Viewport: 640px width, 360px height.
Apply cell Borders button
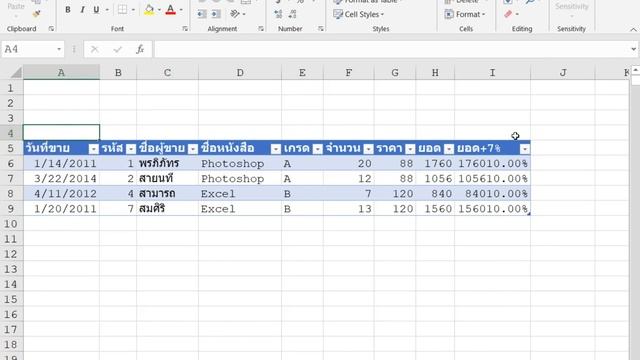pyautogui.click(x=122, y=10)
